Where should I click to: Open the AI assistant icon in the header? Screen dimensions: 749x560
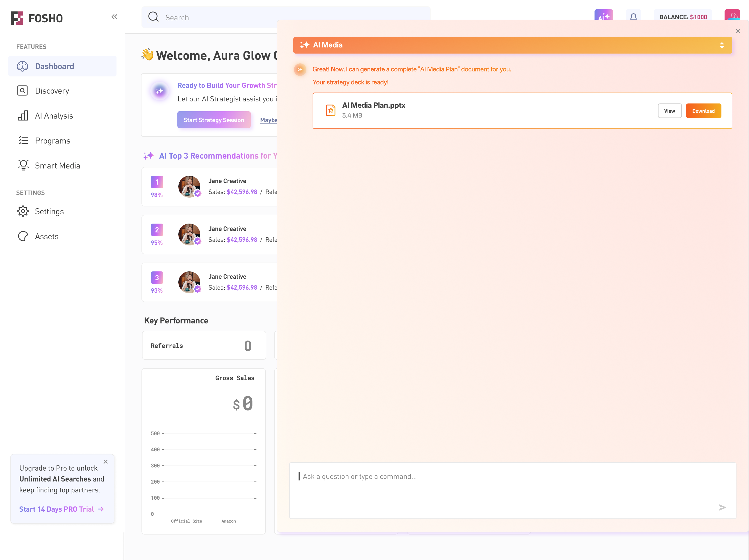(x=604, y=15)
